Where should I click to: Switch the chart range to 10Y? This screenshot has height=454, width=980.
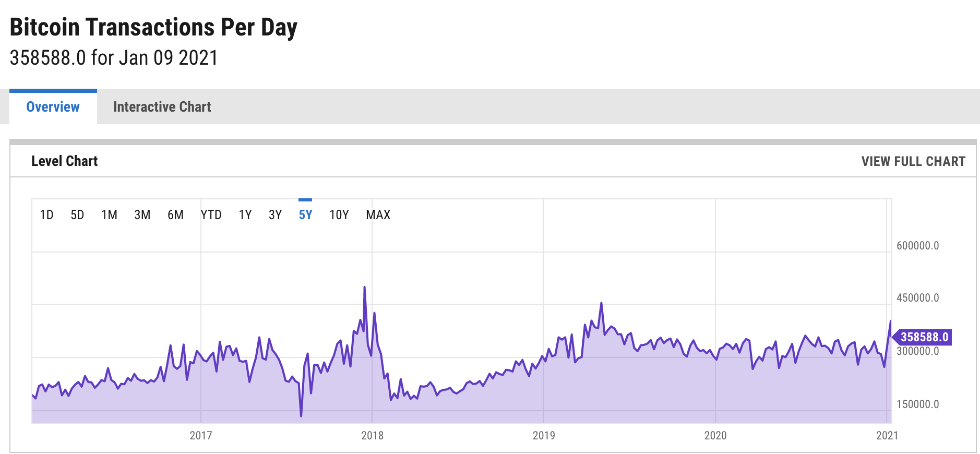point(339,214)
